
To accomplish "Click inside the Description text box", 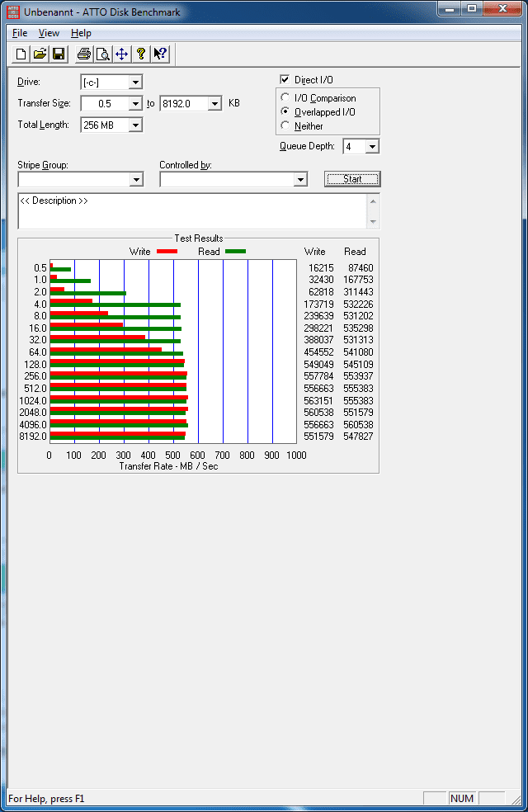I will tap(192, 211).
